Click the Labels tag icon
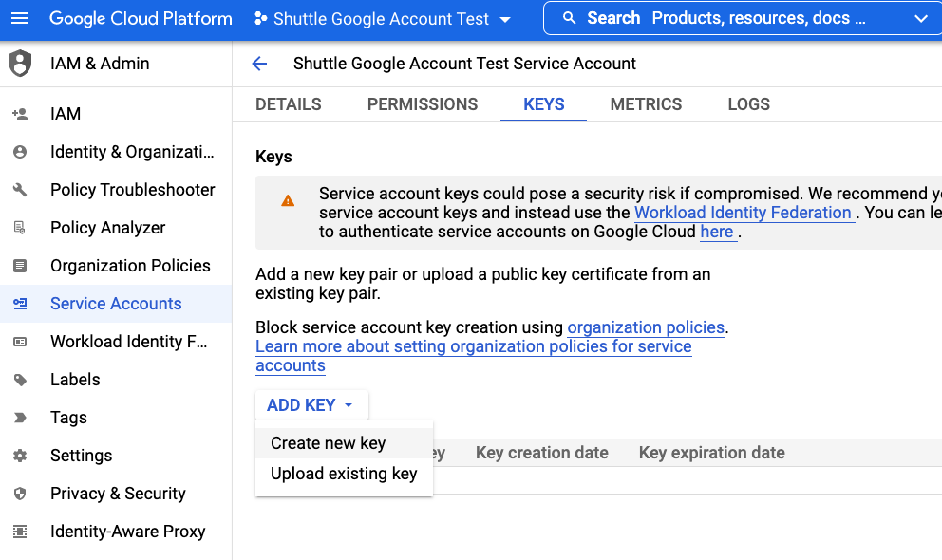 [x=20, y=380]
